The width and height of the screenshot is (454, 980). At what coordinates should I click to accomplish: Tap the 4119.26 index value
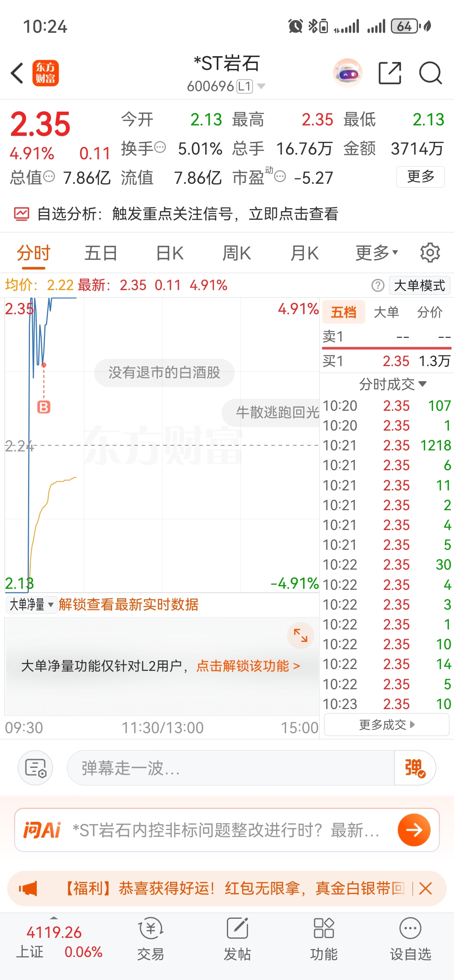point(54,932)
